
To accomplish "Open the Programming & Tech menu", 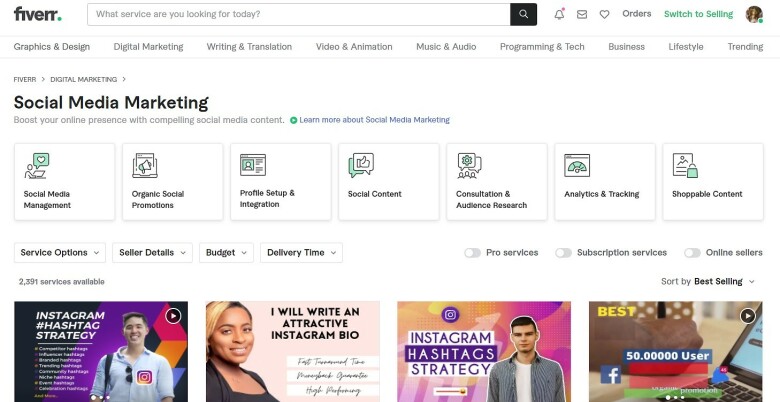I will pos(542,47).
